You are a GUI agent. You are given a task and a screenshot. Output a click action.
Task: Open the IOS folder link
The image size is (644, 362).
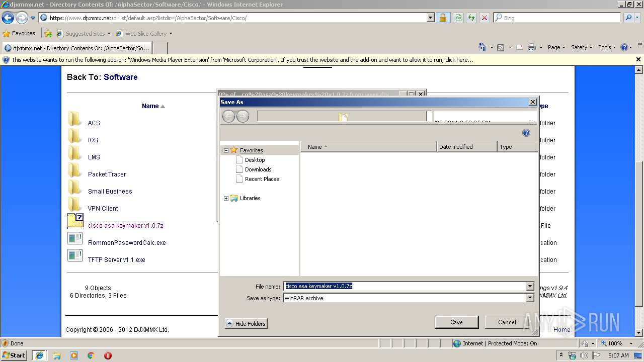pyautogui.click(x=93, y=140)
